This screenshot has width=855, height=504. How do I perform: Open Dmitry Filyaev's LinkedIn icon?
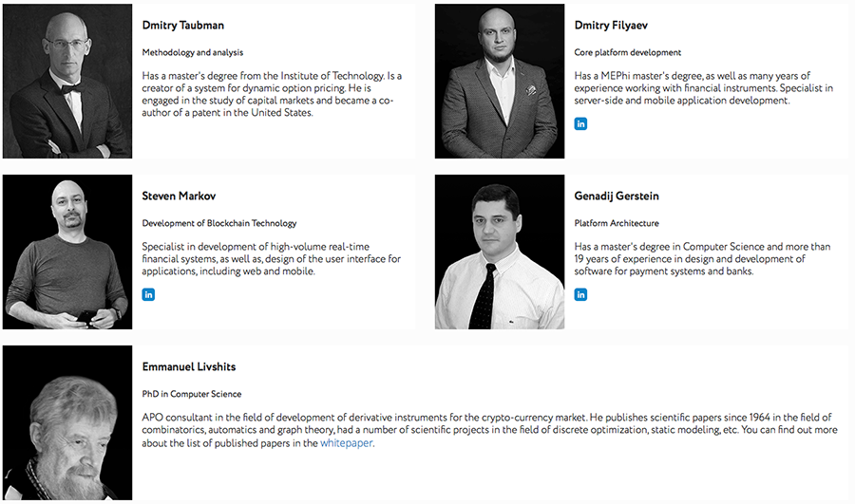pos(580,123)
